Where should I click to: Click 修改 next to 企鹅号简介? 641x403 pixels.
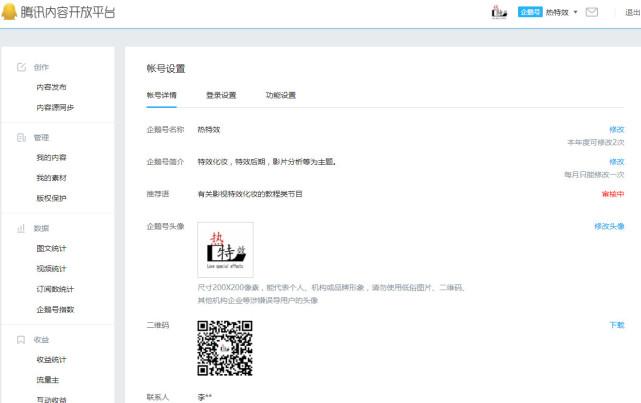coord(616,162)
